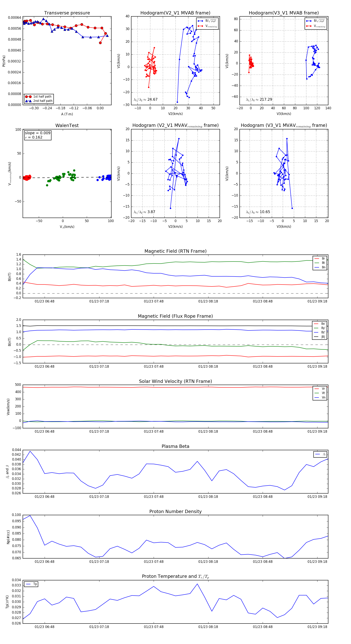Click the 'slope = 0.009' text box
Screen dimensions: 351x644
38,133
